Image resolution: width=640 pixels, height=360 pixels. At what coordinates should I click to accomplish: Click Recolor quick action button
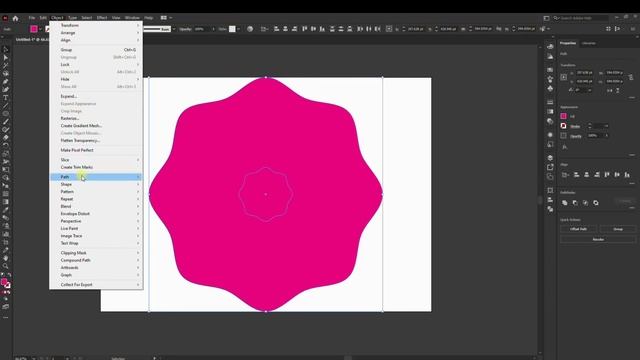click(598, 240)
